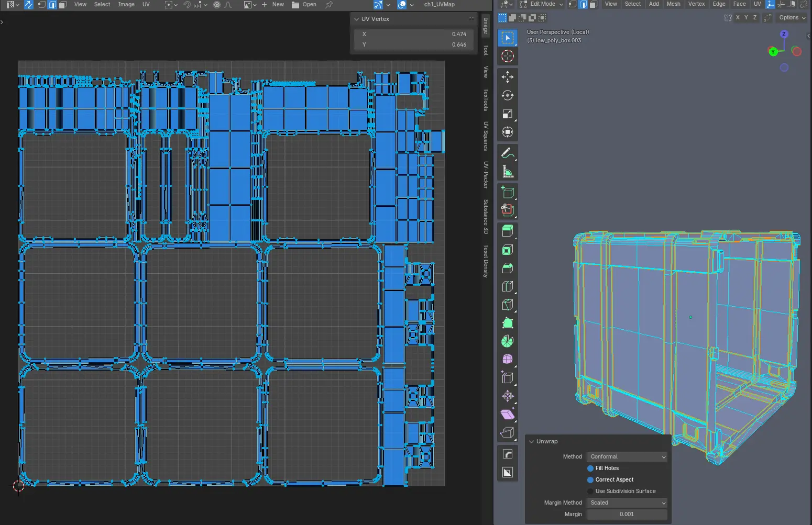Select the Move tool in 3D viewport
The image size is (812, 525).
[507, 77]
